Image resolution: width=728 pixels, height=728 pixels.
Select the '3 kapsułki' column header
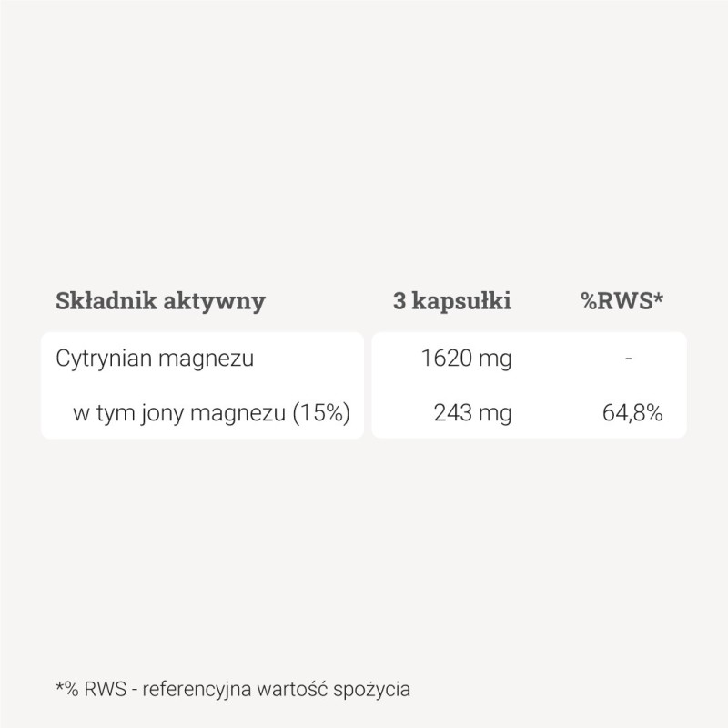pyautogui.click(x=452, y=302)
